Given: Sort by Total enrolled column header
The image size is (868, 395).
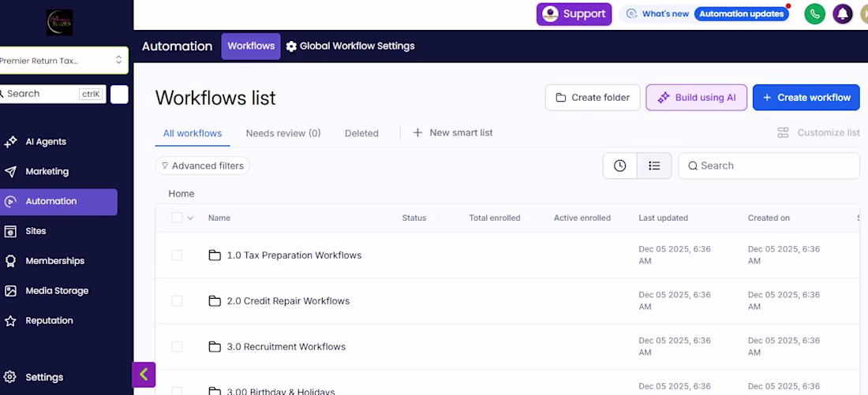Looking at the screenshot, I should tap(494, 218).
